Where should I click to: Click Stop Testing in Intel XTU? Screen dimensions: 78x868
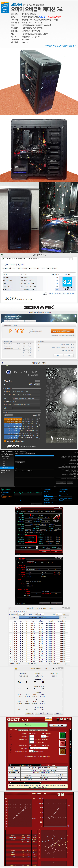point(20,462)
